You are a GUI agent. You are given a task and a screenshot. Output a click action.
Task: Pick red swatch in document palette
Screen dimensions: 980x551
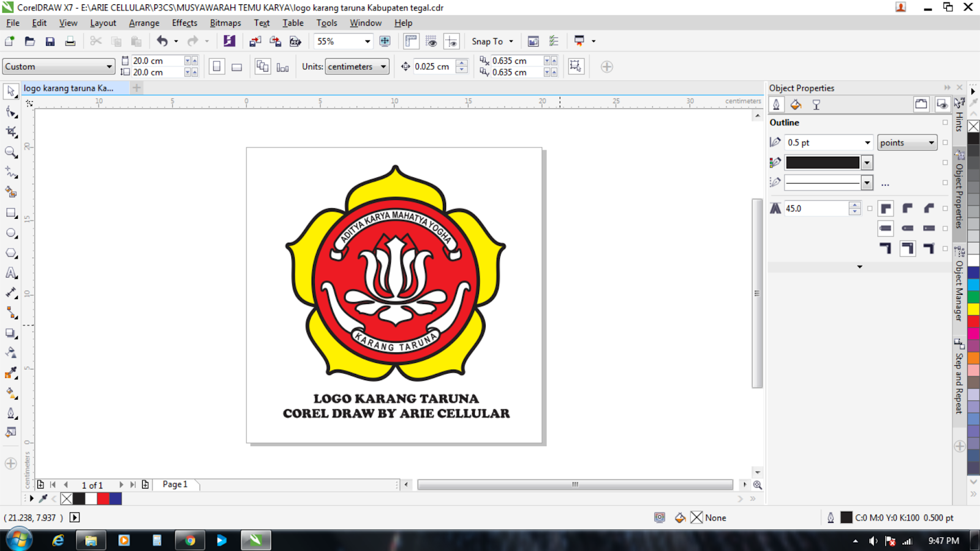104,499
